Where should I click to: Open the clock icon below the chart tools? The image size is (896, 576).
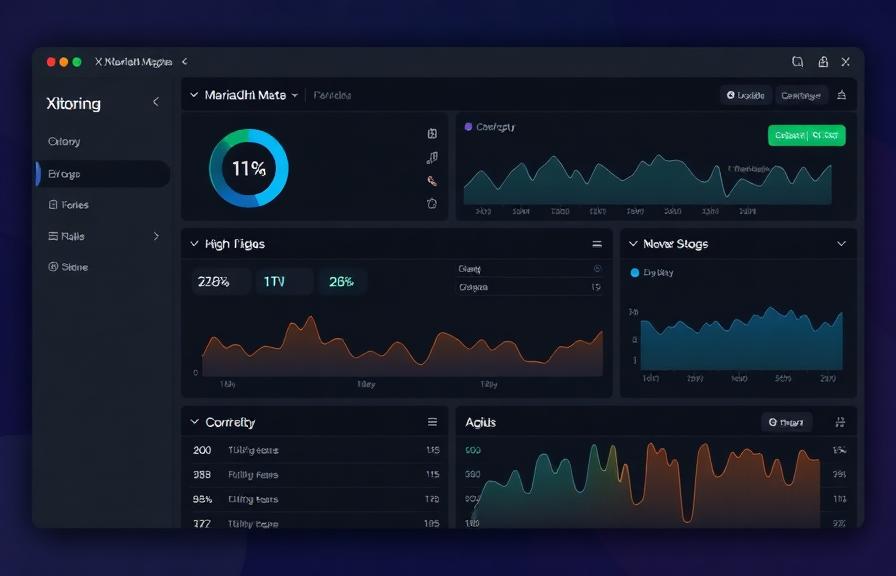pyautogui.click(x=432, y=203)
